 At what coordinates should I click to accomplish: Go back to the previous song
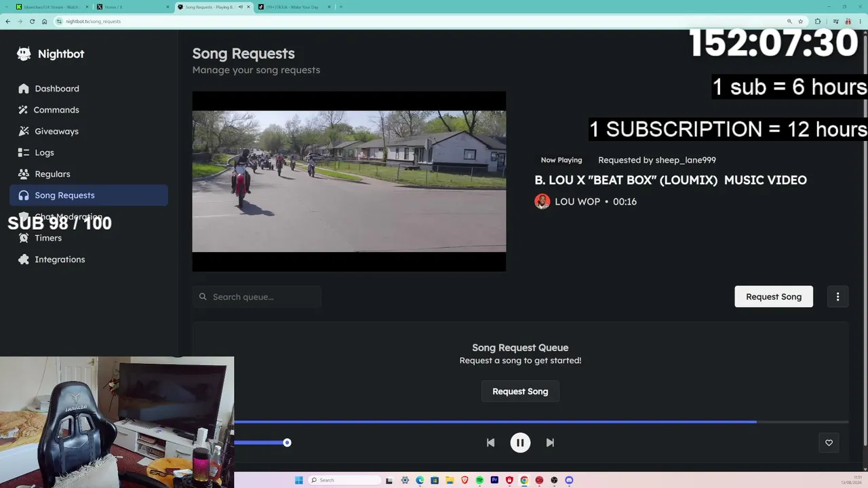(490, 443)
